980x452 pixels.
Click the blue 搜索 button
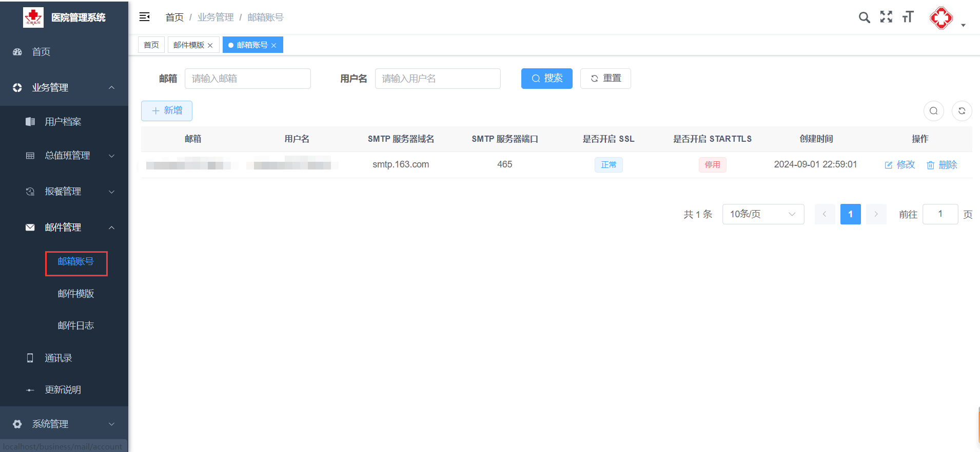coord(546,79)
